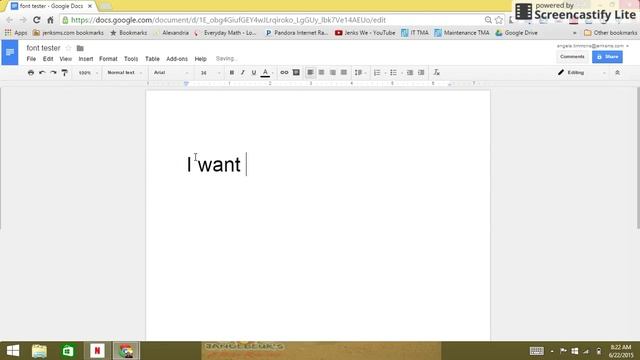This screenshot has height=360, width=640.
Task: Bookmark this page with the star
Action: pyautogui.click(x=499, y=20)
